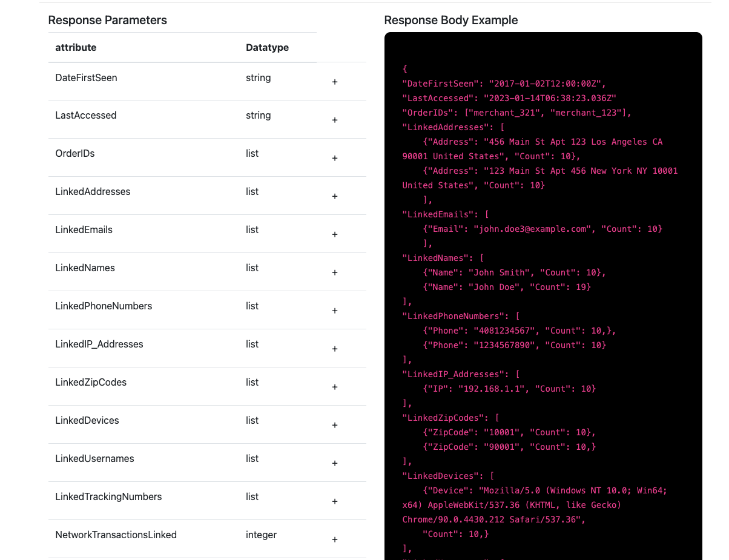Expand the DateFirstSeen row plus icon
The width and height of the screenshot is (729, 560).
tap(335, 82)
